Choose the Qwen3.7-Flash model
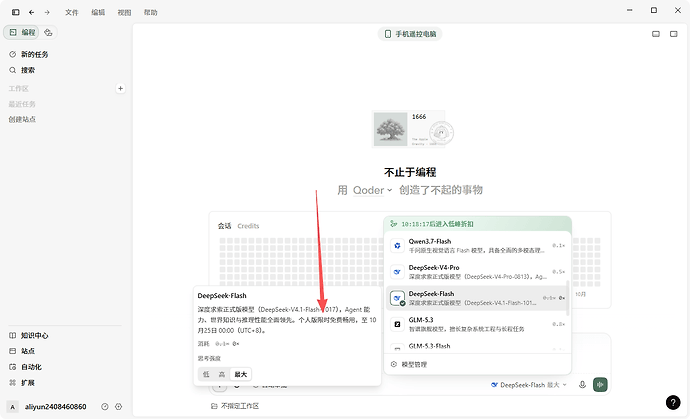 [478, 246]
